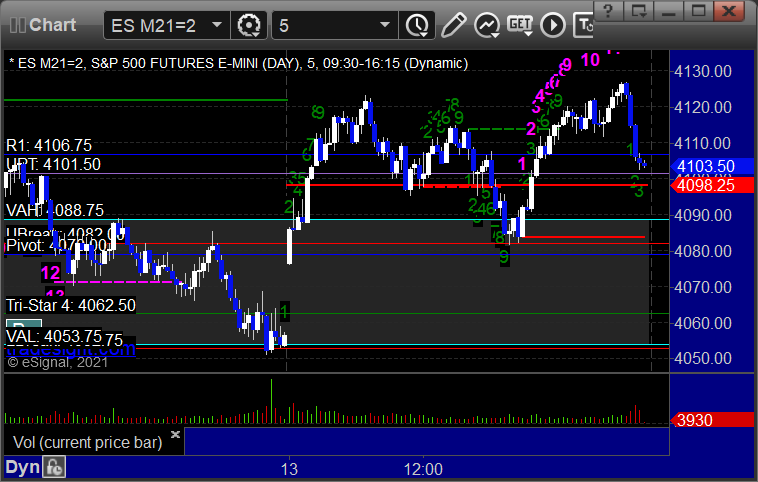Click the 13 date axis label
This screenshot has width=758, height=482.
tap(289, 469)
